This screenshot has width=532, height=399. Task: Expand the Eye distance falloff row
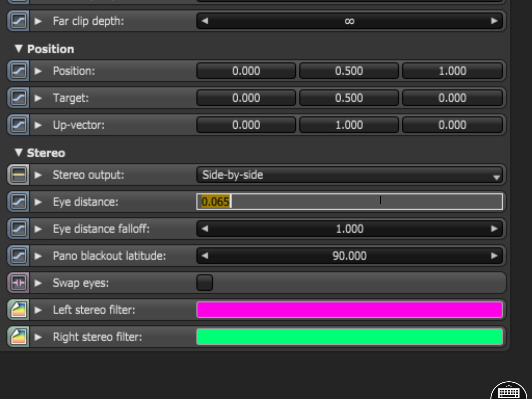point(38,229)
